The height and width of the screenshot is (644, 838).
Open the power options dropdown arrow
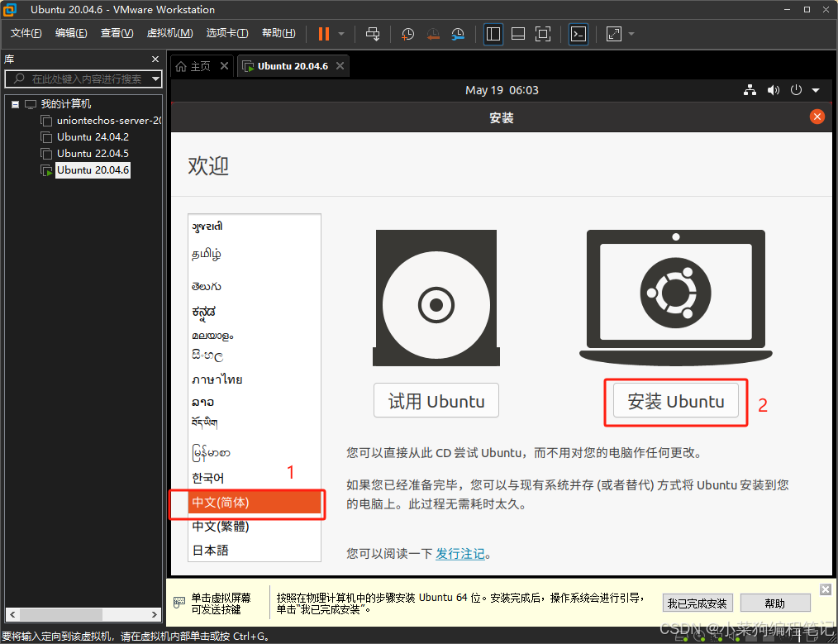341,34
